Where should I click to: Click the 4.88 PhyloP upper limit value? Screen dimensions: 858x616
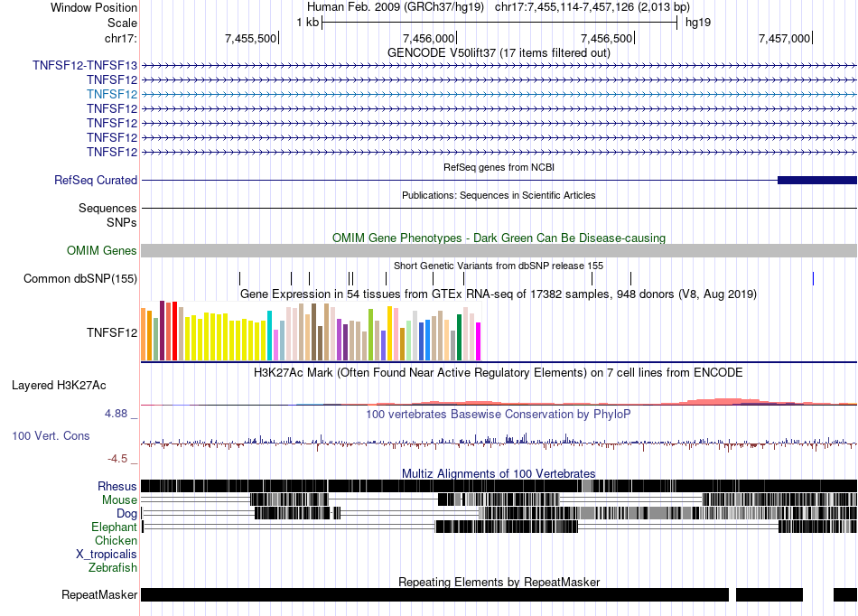click(116, 414)
